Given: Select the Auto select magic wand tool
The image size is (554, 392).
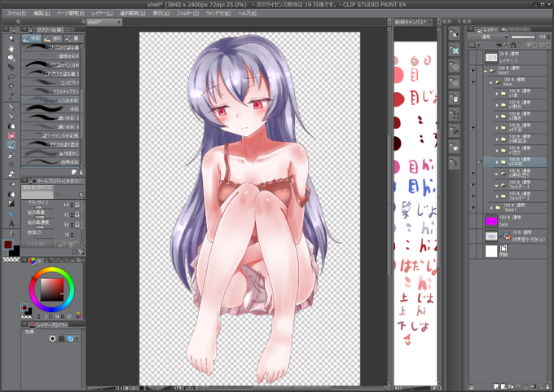Looking at the screenshot, I should pyautogui.click(x=11, y=86).
